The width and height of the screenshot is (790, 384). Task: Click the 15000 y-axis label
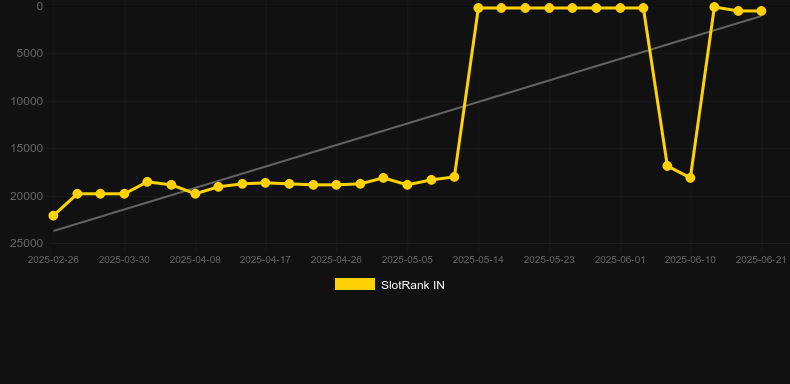[x=27, y=148]
